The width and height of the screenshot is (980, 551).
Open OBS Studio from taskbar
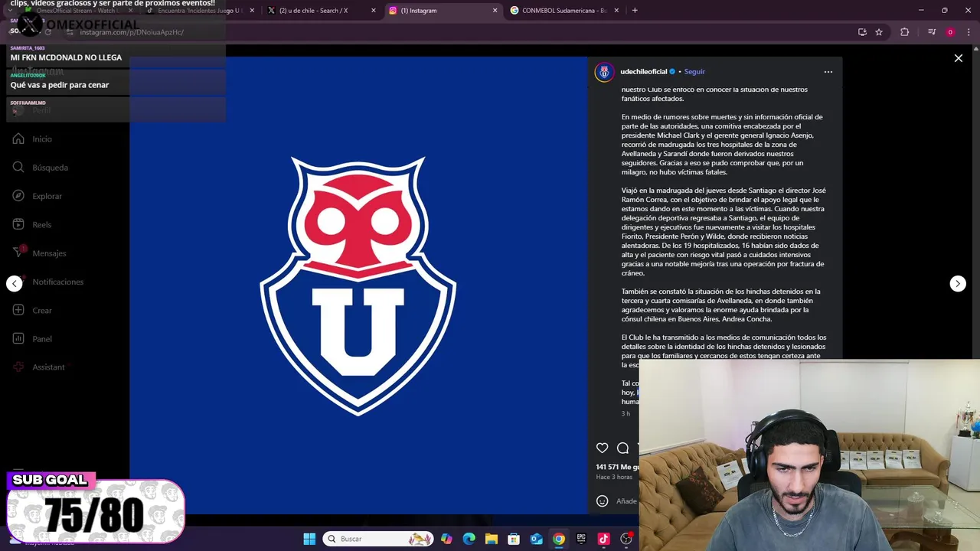(626, 539)
